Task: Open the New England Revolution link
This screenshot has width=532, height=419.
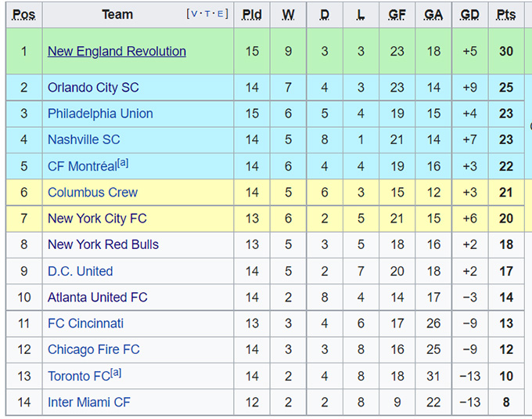Action: [x=117, y=52]
